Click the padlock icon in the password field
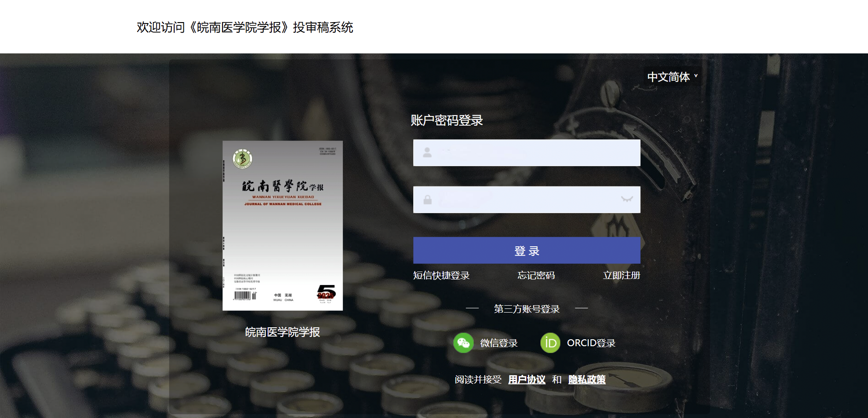The height and width of the screenshot is (418, 868). pyautogui.click(x=428, y=200)
